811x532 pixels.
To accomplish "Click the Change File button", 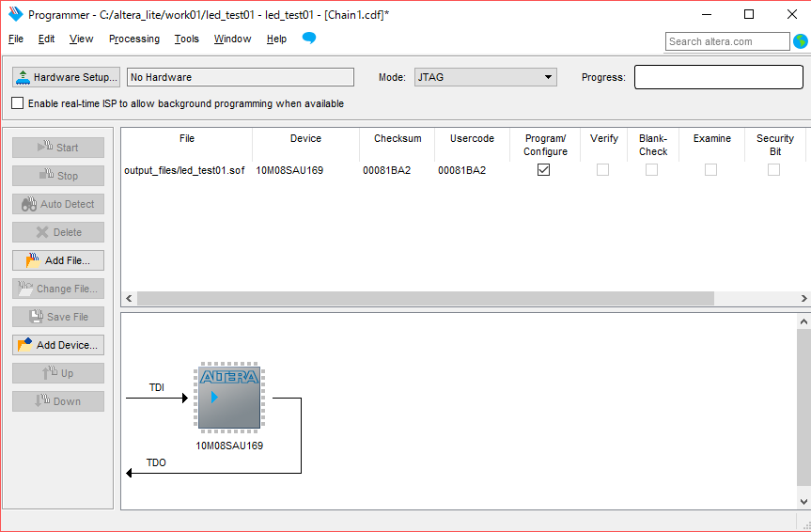I will [58, 289].
